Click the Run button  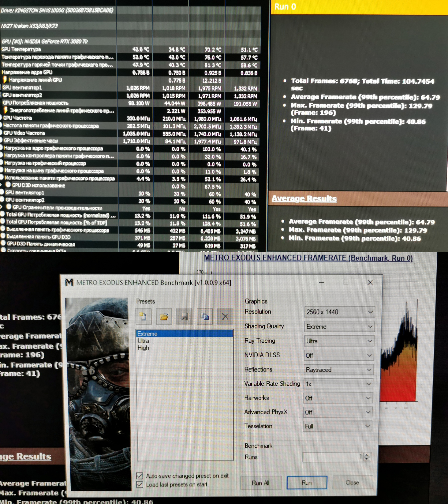pos(307,483)
